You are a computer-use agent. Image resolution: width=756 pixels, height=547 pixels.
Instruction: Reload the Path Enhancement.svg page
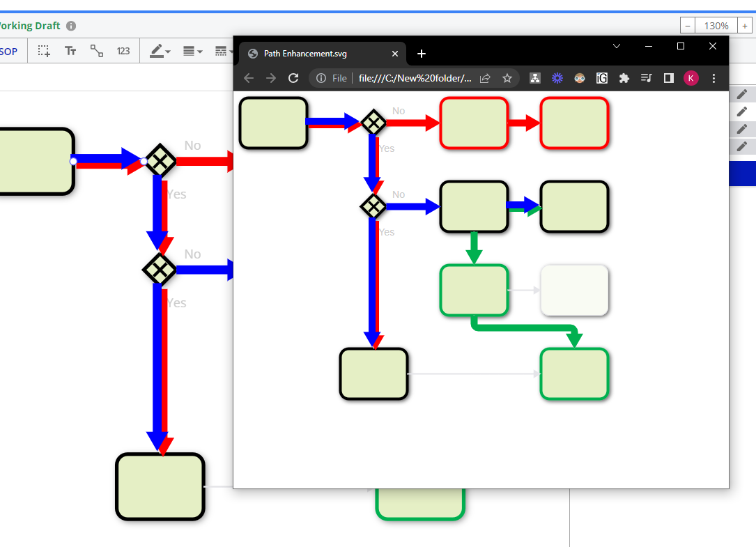[293, 78]
